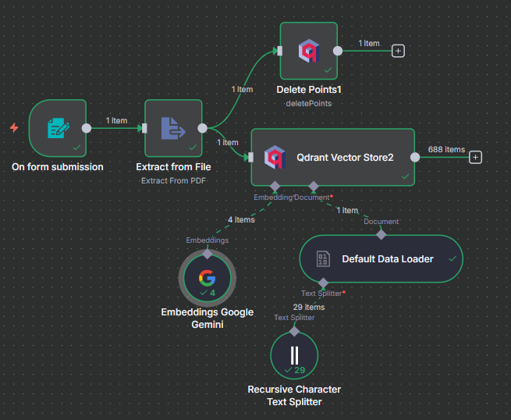The height and width of the screenshot is (420, 511).
Task: Click the Document diamond port under Qdrant Vector Store2
Action: (314, 187)
